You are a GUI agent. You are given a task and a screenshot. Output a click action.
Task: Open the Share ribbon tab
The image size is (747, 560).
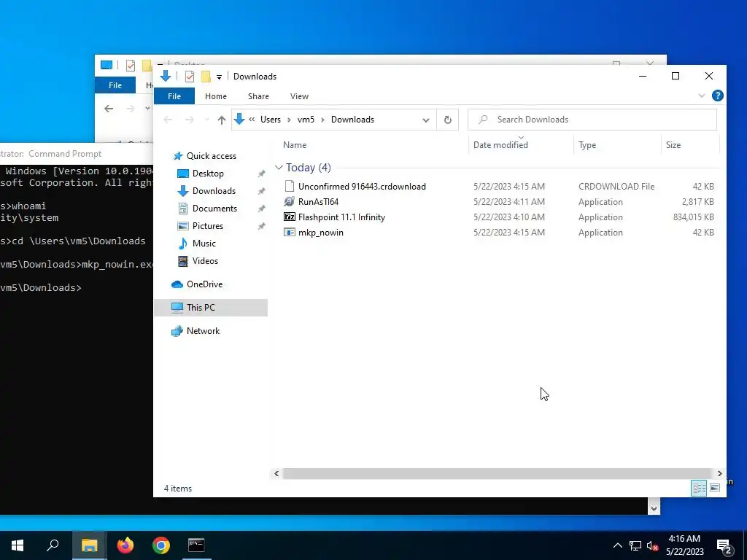click(x=258, y=96)
